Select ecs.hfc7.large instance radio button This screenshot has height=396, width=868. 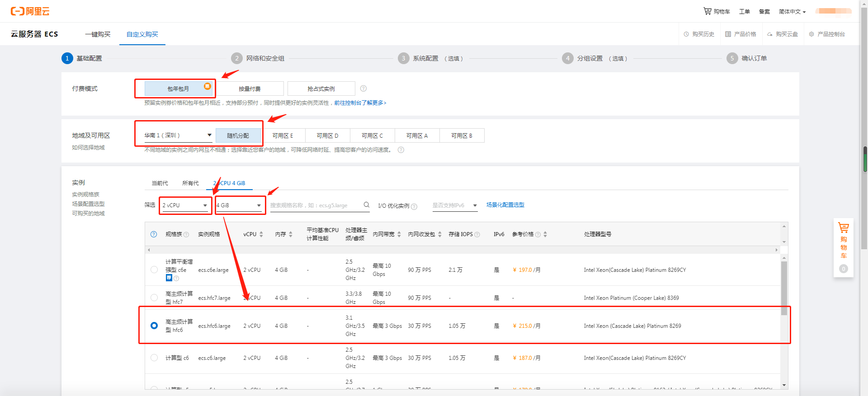click(x=154, y=298)
